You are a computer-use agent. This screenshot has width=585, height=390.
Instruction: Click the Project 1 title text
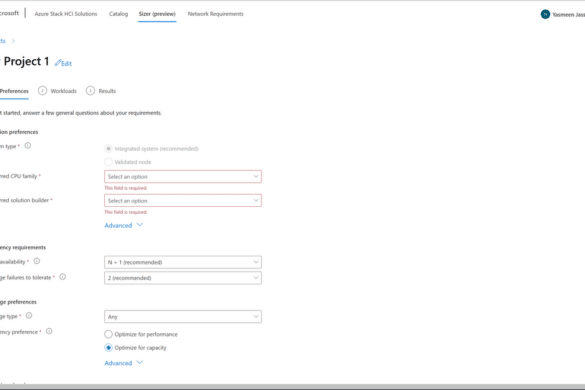(26, 61)
